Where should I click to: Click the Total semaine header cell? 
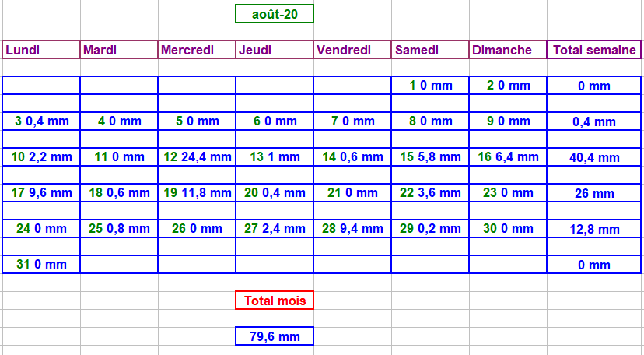594,50
